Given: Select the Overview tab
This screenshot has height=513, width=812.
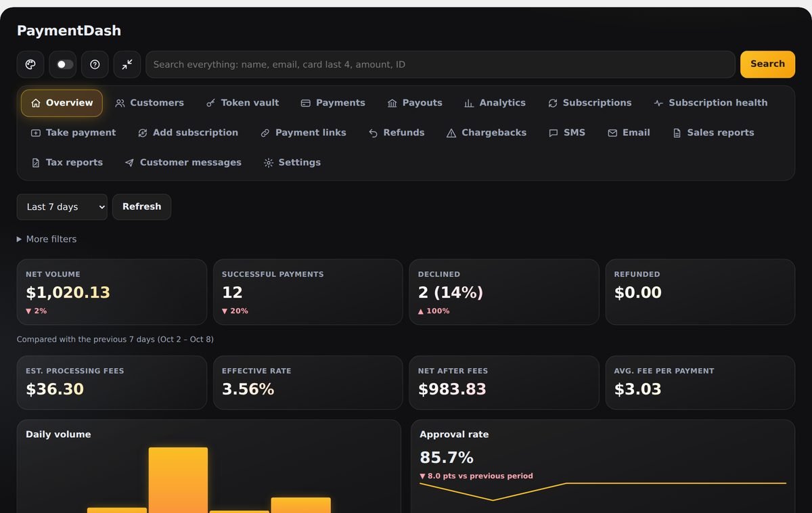Looking at the screenshot, I should 62,103.
